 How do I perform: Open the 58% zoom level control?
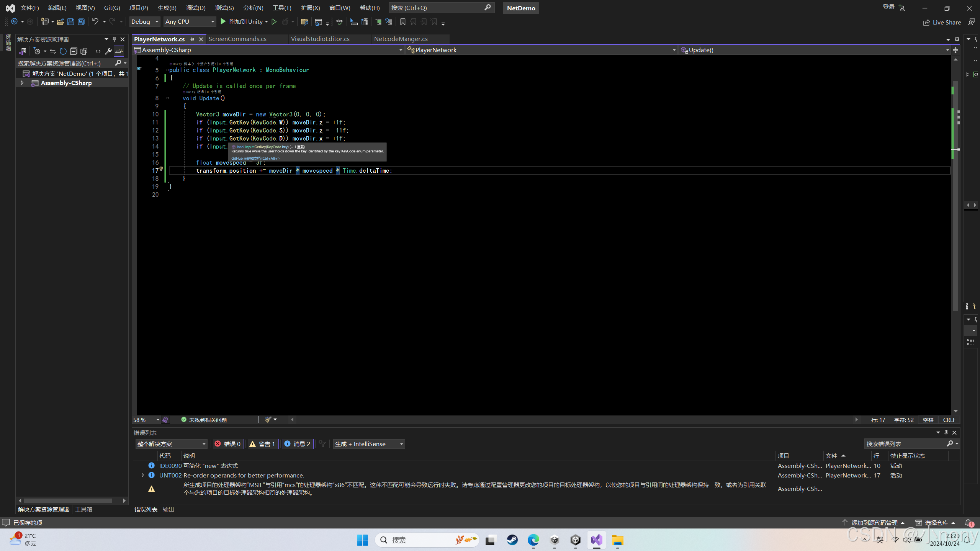[x=145, y=420]
